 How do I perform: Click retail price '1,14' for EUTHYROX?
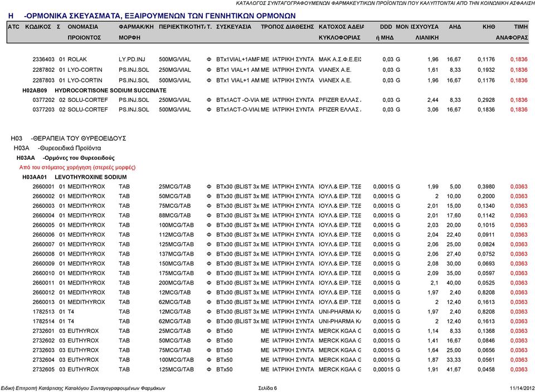click(433, 331)
